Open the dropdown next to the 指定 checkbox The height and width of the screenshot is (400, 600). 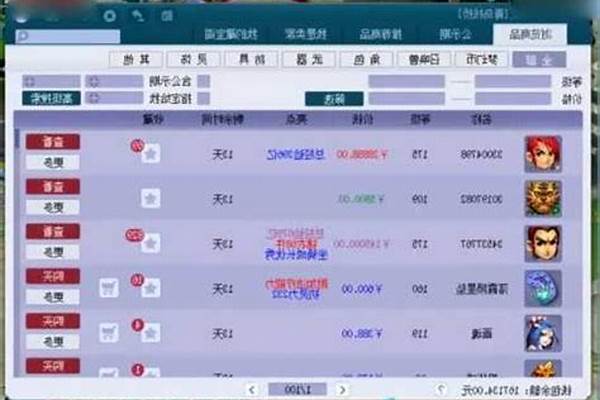tap(114, 98)
